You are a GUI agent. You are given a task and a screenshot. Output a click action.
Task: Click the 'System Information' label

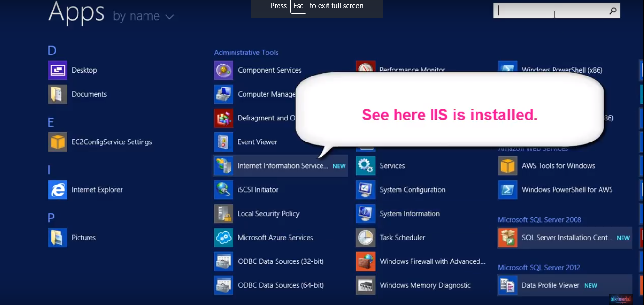pyautogui.click(x=410, y=214)
